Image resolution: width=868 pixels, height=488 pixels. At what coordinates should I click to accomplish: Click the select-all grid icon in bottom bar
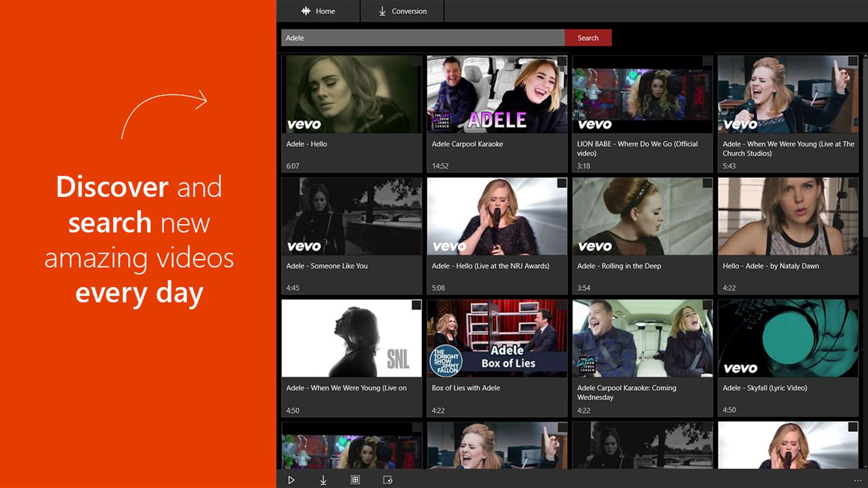355,480
